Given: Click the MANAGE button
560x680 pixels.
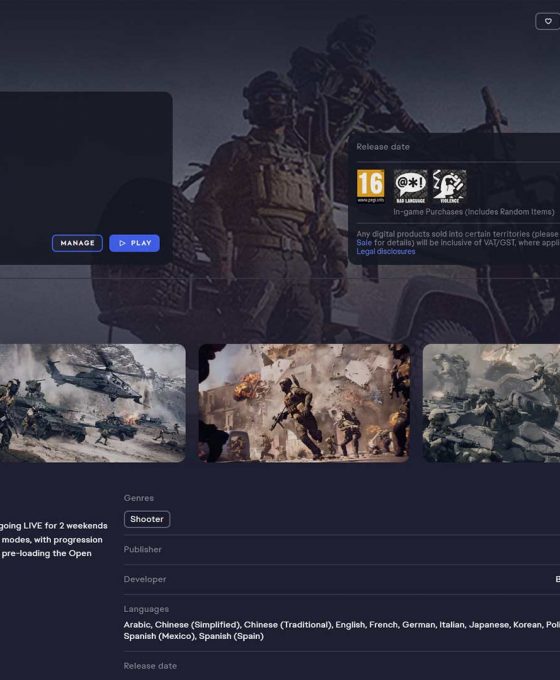Looking at the screenshot, I should (77, 243).
